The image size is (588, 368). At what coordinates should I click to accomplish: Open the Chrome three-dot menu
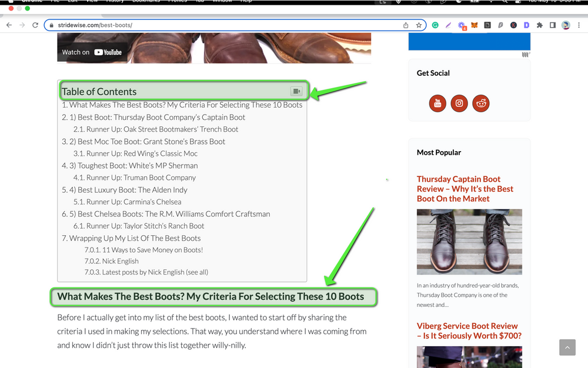pyautogui.click(x=580, y=25)
